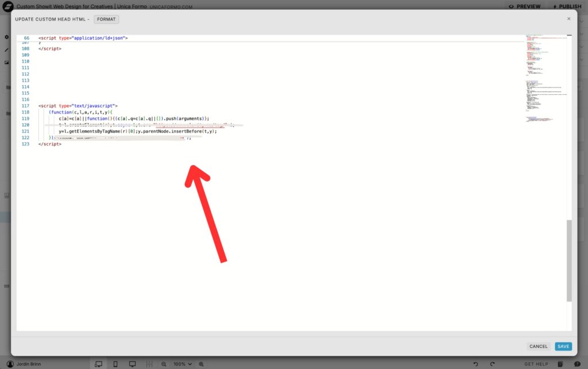Image resolution: width=588 pixels, height=369 pixels.
Task: Select the mobile phone preview icon
Action: point(115,364)
